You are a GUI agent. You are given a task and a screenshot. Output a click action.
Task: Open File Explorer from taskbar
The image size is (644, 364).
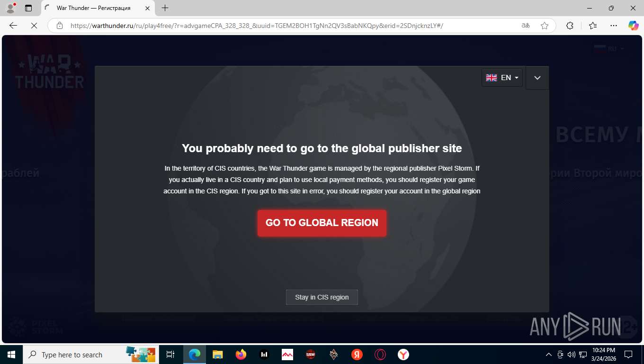tap(217, 355)
